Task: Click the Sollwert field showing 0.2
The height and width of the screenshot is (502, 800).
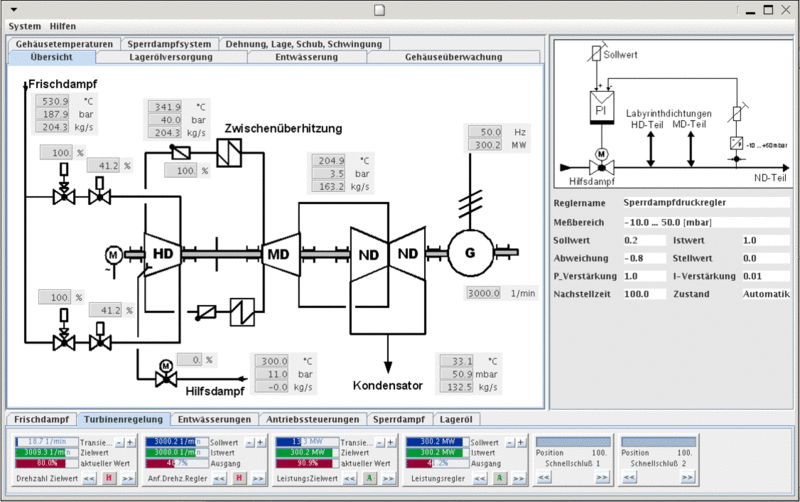Action: (644, 240)
